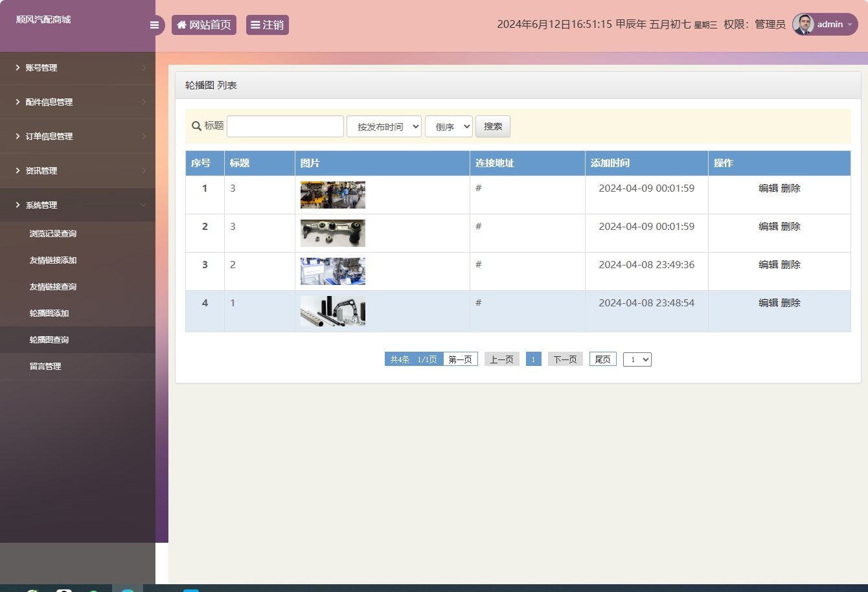Open the page number select dropdown
868x592 pixels.
click(x=637, y=359)
